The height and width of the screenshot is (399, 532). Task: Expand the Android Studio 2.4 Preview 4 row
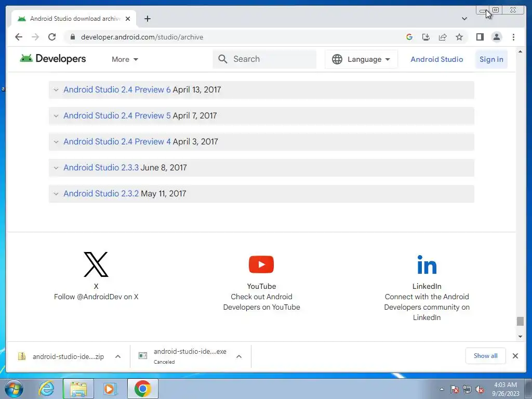click(x=261, y=141)
